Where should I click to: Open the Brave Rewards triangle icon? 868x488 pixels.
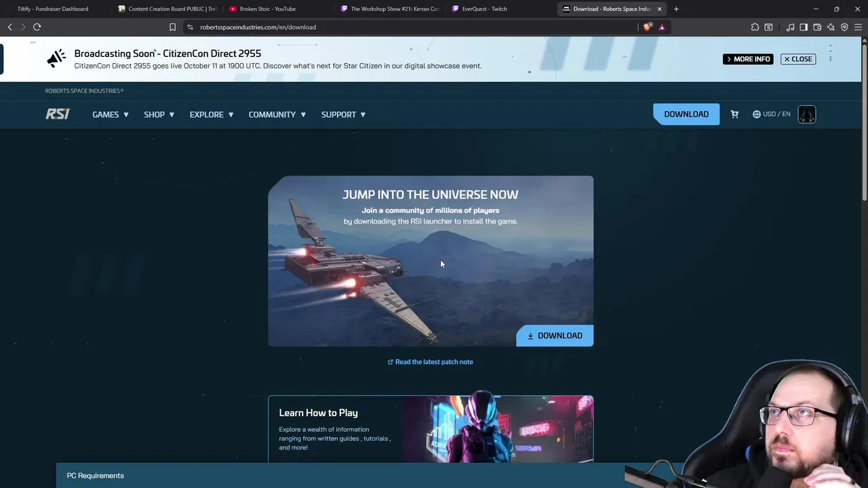(662, 27)
